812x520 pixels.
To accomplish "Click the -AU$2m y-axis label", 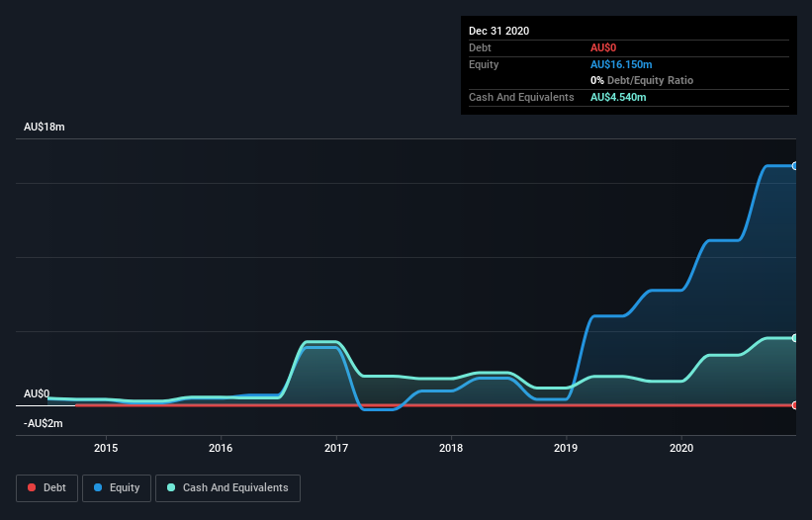I will (43, 423).
